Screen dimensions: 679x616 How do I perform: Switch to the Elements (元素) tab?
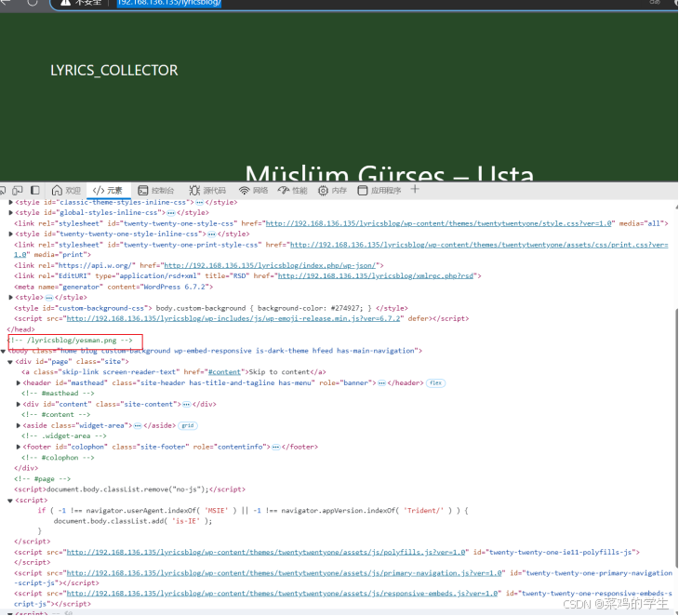(107, 190)
